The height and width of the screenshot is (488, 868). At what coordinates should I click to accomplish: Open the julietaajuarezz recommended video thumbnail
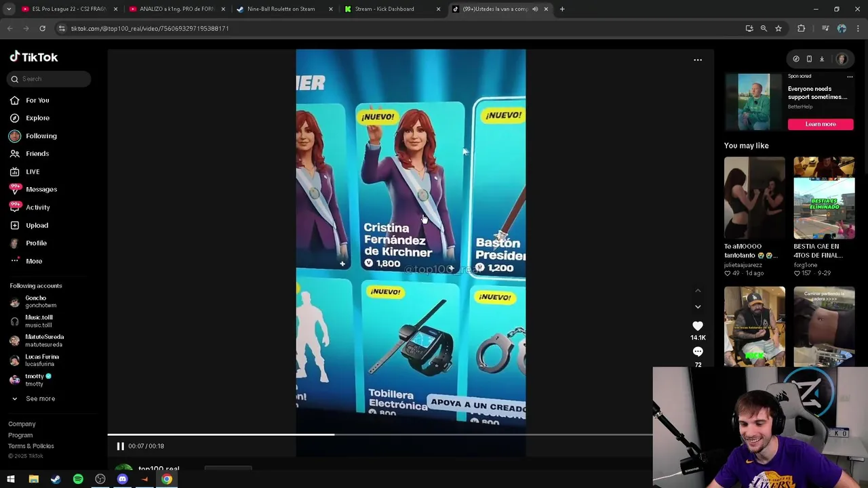[x=754, y=198]
